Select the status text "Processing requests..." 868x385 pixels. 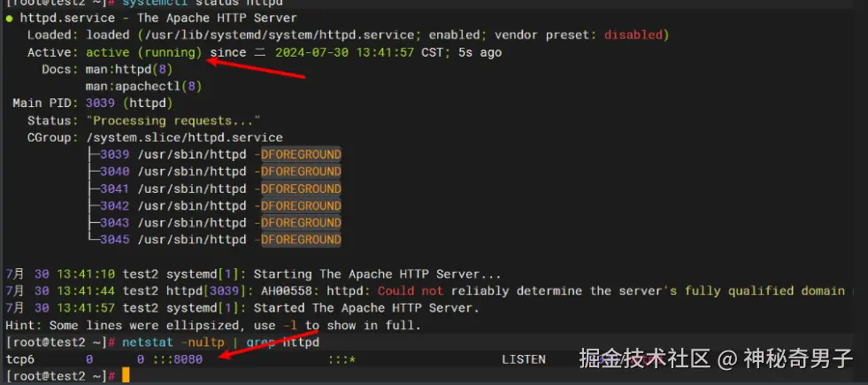tap(173, 120)
